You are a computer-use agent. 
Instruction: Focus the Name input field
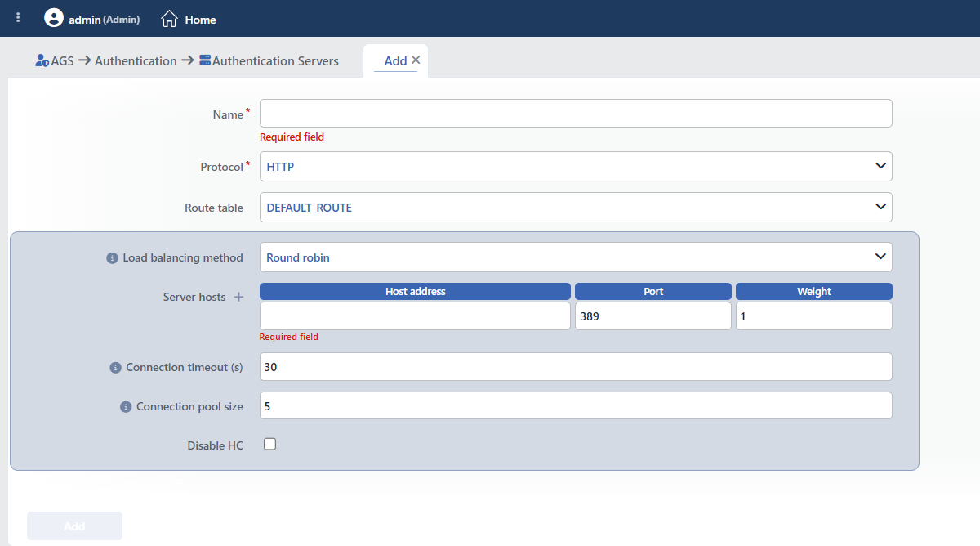576,114
